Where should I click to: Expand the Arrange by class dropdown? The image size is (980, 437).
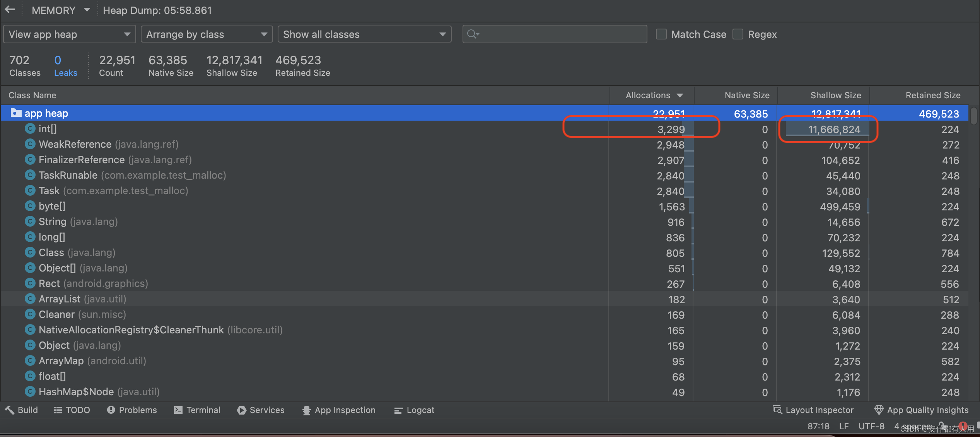(206, 34)
